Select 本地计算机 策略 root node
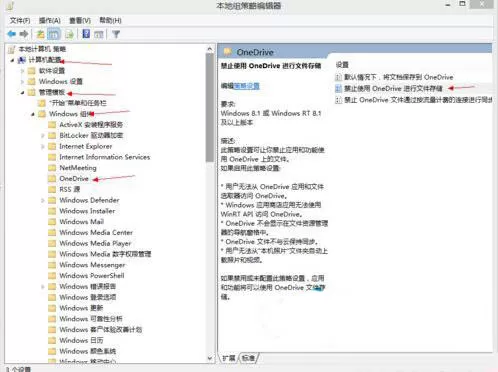This screenshot has width=498, height=372. pyautogui.click(x=42, y=49)
